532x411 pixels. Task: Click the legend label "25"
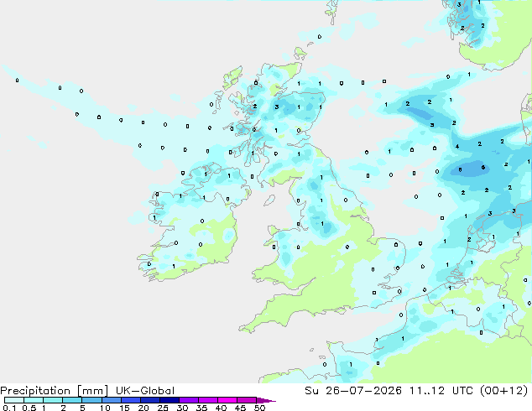point(163,408)
